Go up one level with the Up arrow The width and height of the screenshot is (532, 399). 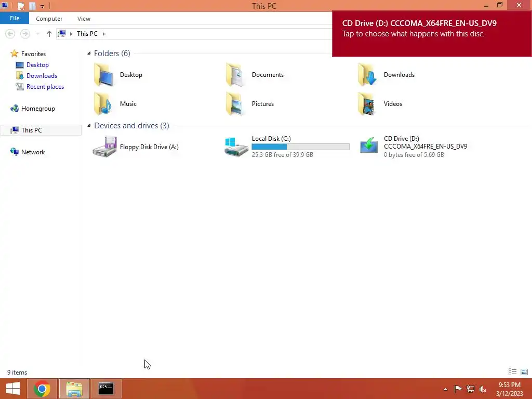pos(49,34)
